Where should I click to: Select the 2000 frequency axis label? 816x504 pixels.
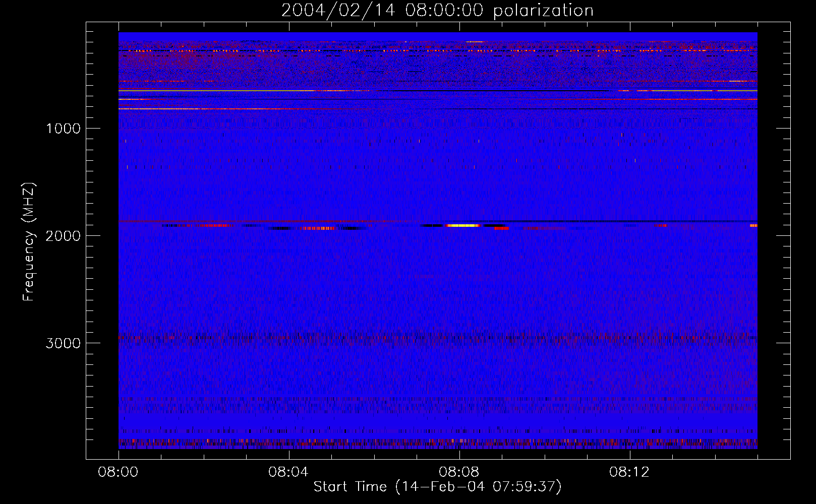coord(63,236)
